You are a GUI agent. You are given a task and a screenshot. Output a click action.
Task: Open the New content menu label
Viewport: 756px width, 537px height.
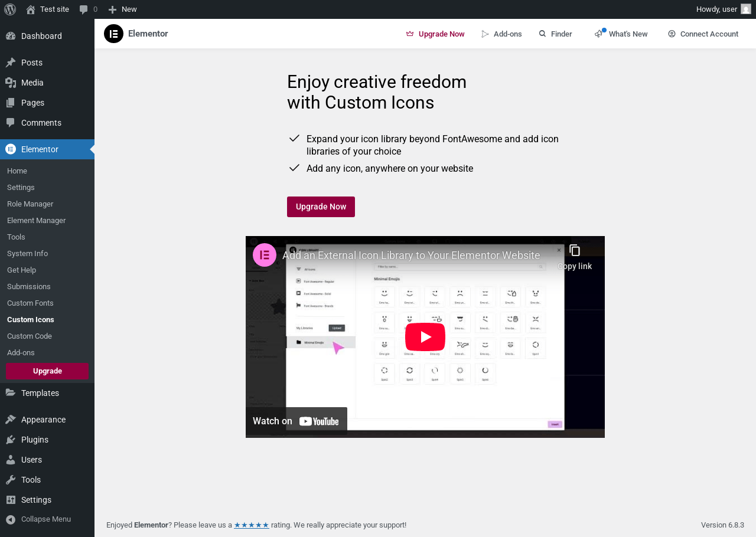pyautogui.click(x=129, y=9)
